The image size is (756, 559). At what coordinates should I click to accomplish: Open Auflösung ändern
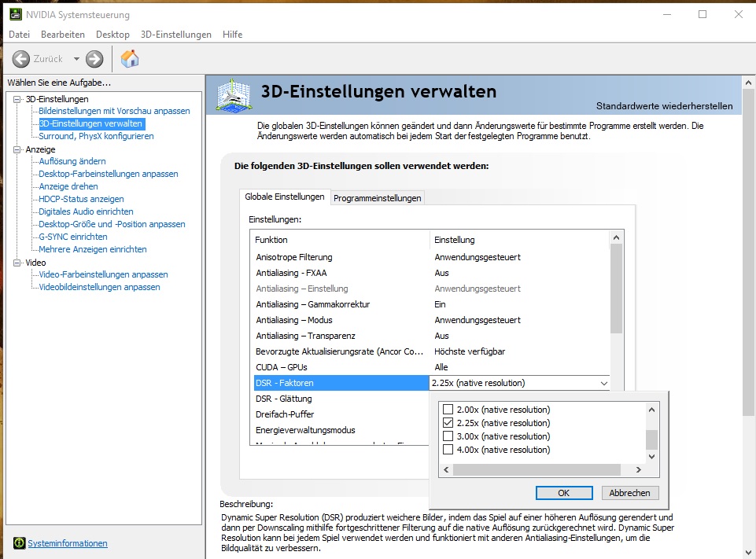click(72, 161)
